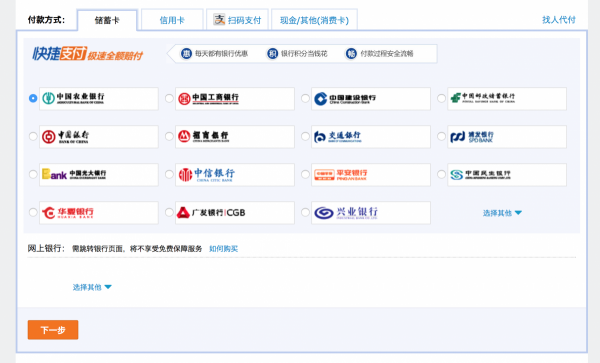Open the 现金/其他(消费卡) tab
The width and height of the screenshot is (600, 363).
click(314, 20)
